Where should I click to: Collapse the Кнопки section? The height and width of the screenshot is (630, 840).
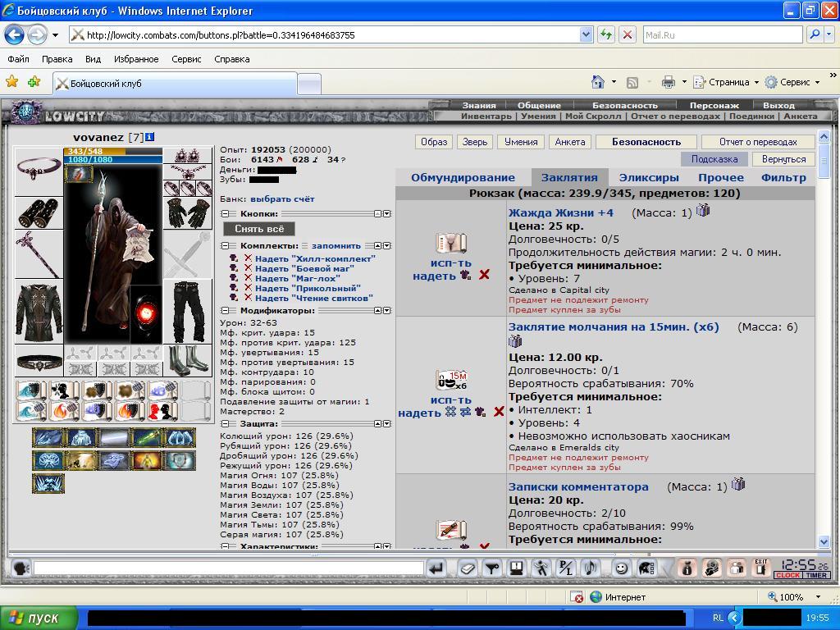(225, 213)
